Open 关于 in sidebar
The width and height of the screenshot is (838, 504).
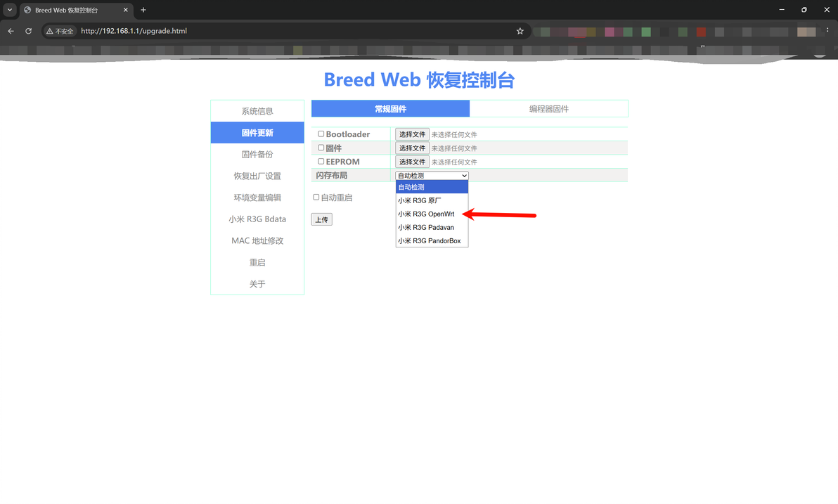(x=257, y=284)
